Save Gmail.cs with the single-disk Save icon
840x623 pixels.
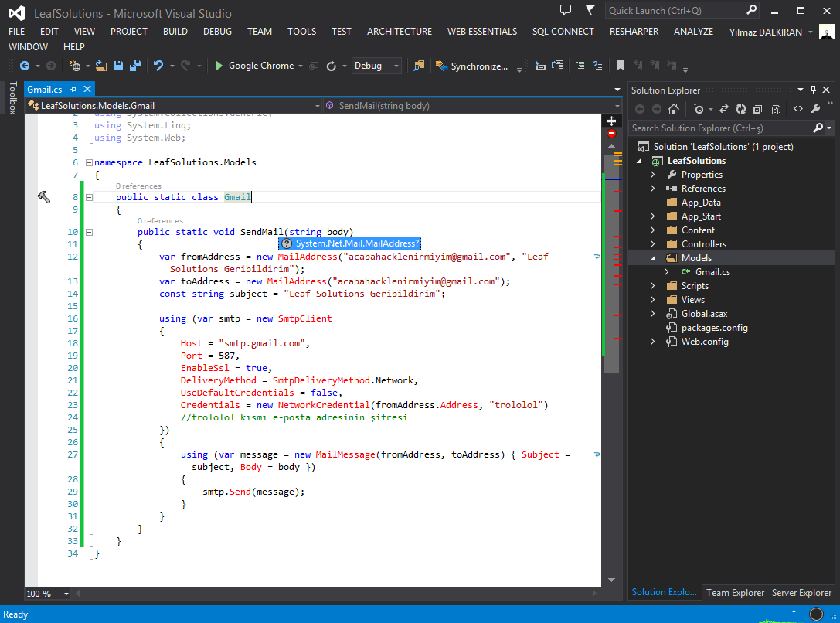[x=118, y=66]
